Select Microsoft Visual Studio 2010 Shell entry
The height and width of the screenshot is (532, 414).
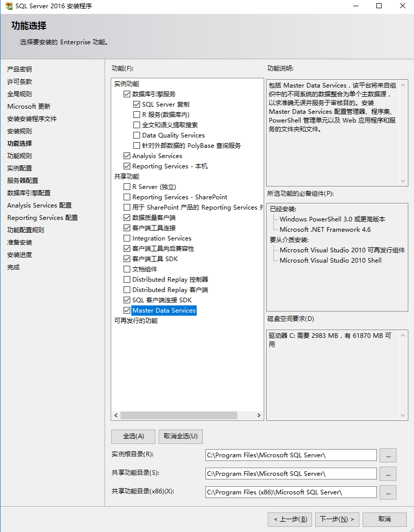(331, 261)
